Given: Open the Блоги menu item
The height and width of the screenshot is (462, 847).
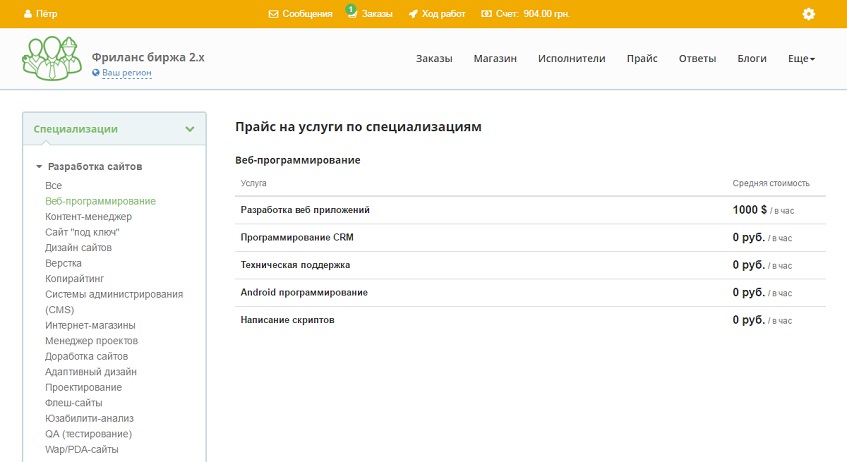Looking at the screenshot, I should (x=752, y=58).
